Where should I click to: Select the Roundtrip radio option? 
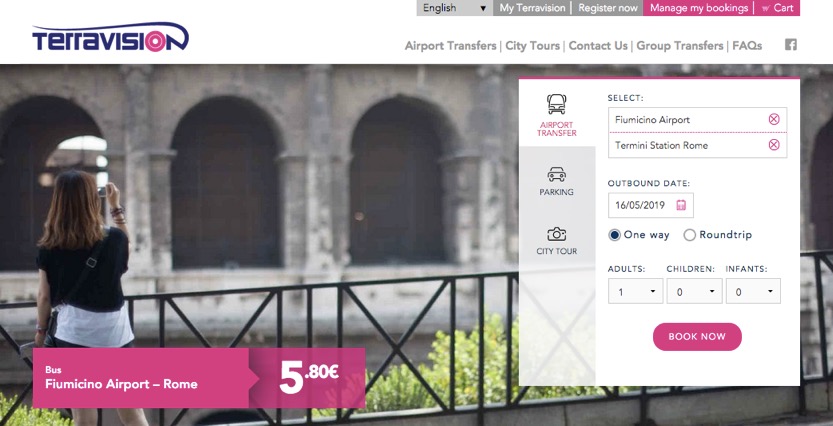(x=690, y=235)
